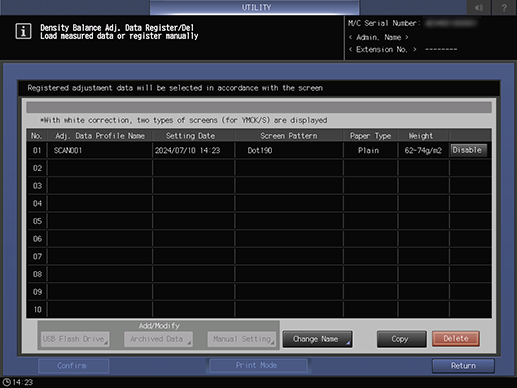Click the 14:23 time in status bar
This screenshot has width=517, height=388.
pyautogui.click(x=23, y=382)
